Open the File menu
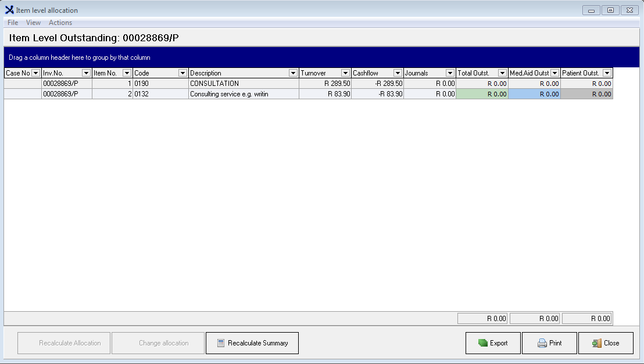The width and height of the screenshot is (644, 364). (x=13, y=23)
